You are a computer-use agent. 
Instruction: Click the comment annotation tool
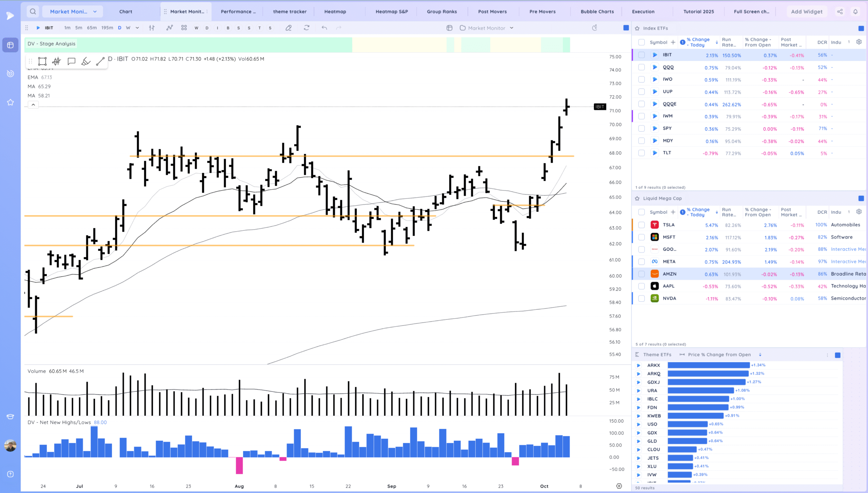pos(71,61)
